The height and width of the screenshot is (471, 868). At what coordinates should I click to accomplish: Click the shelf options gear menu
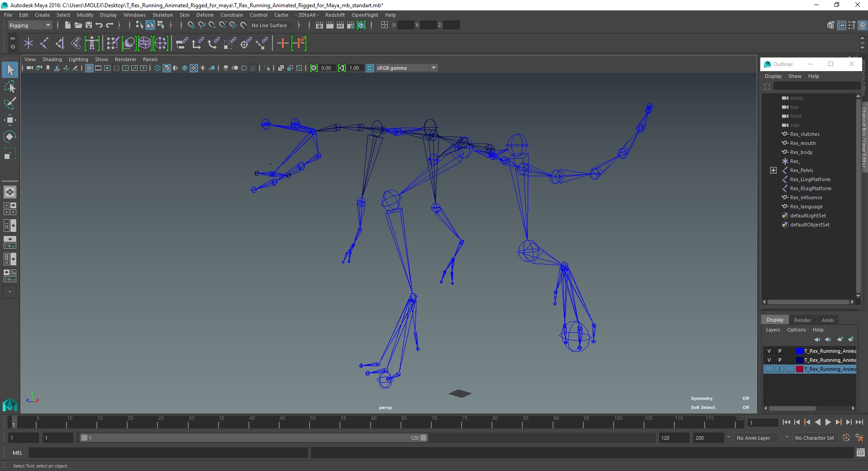tap(13, 47)
